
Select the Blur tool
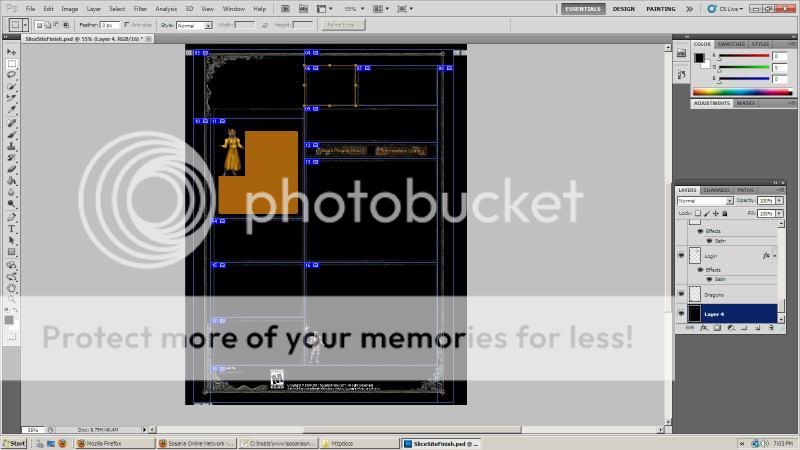coord(11,192)
